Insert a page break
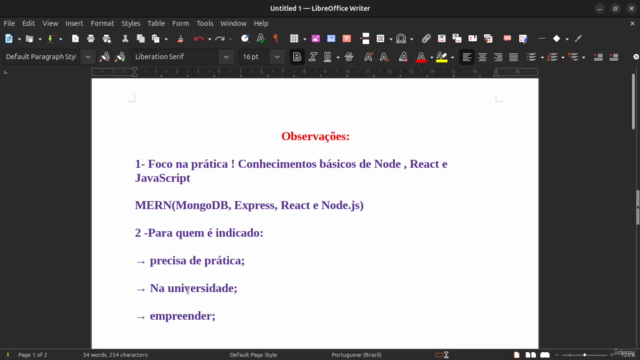 (x=365, y=39)
